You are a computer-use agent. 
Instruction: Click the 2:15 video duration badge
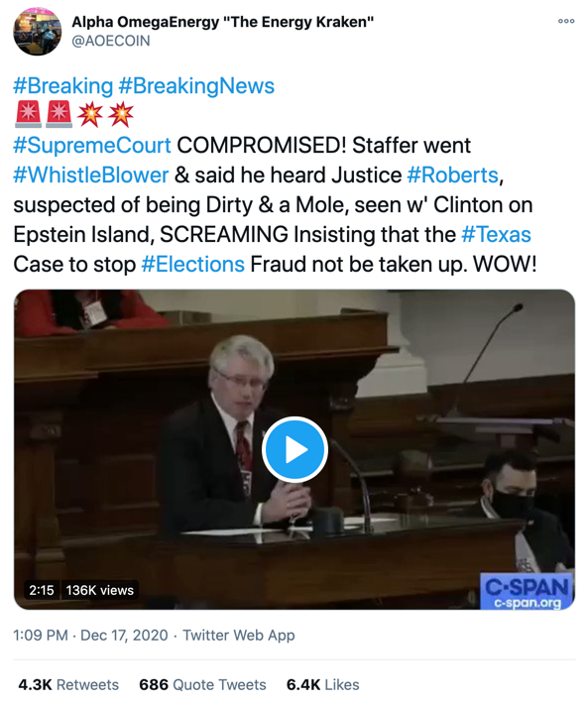42,590
